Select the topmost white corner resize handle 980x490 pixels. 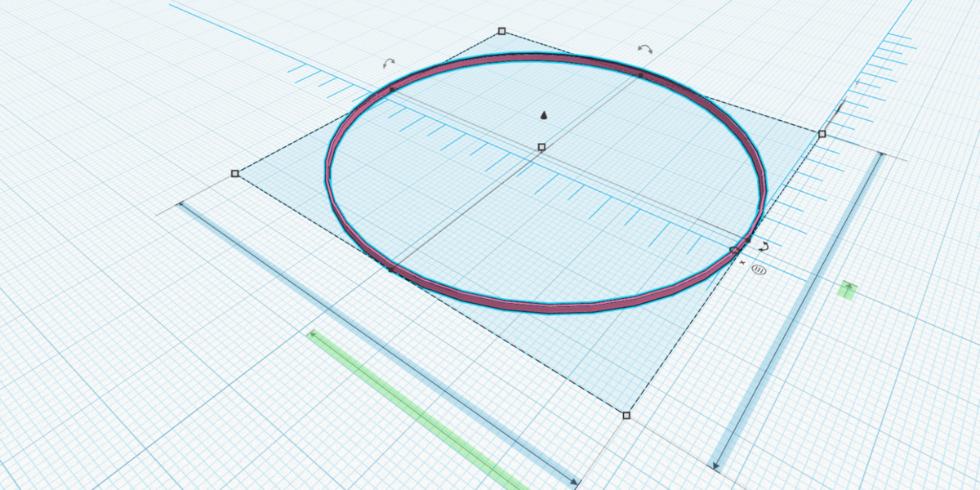(501, 32)
